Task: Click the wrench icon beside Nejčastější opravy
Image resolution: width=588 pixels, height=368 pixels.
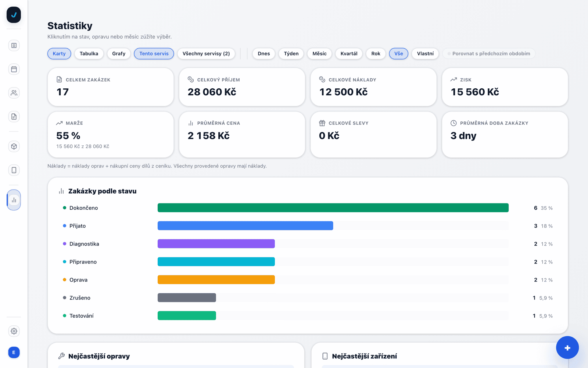Action: [x=61, y=356]
